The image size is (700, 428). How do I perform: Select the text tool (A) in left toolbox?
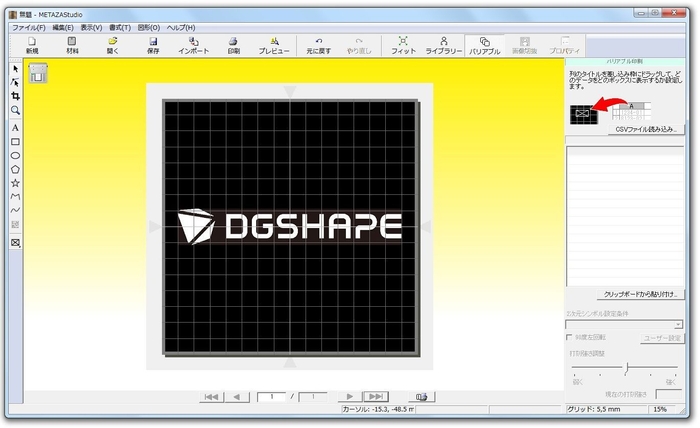pos(15,128)
